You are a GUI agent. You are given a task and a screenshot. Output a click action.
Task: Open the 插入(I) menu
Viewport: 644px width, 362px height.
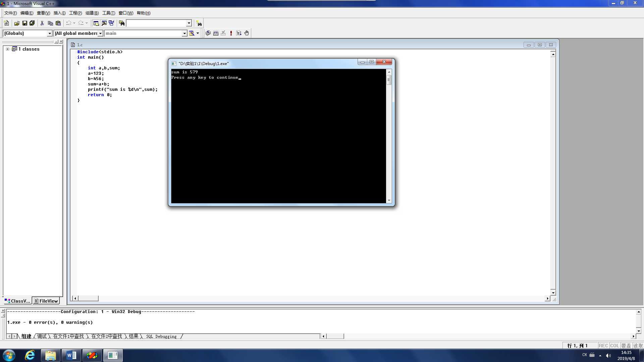pos(59,13)
